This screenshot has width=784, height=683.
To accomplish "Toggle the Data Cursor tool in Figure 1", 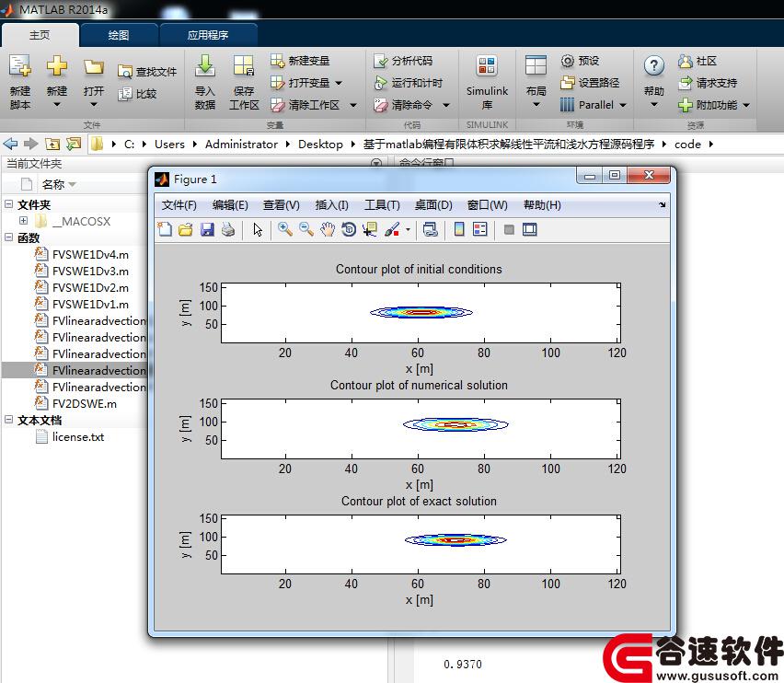I will 370,229.
